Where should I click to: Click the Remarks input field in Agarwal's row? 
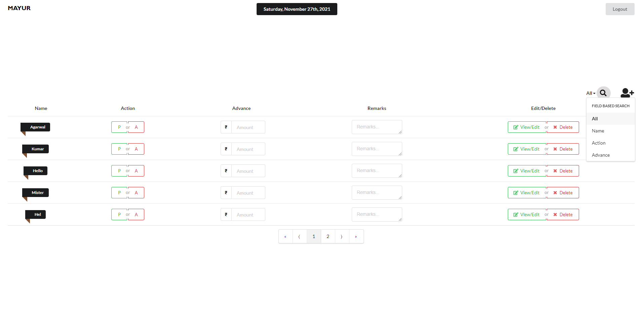(x=377, y=127)
